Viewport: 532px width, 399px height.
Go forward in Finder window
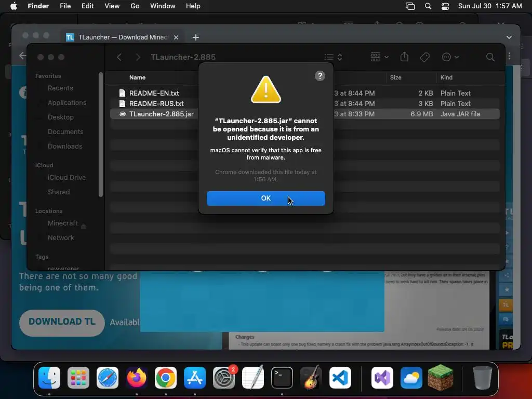click(x=138, y=57)
